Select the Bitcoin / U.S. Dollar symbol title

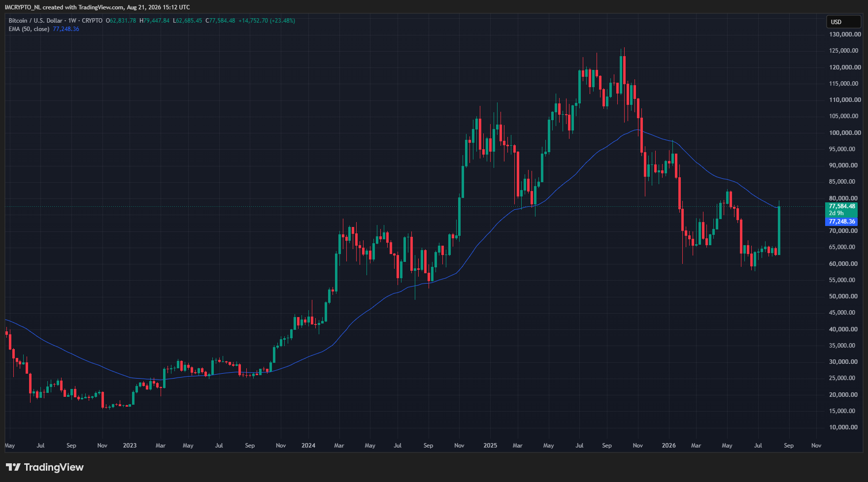click(35, 21)
